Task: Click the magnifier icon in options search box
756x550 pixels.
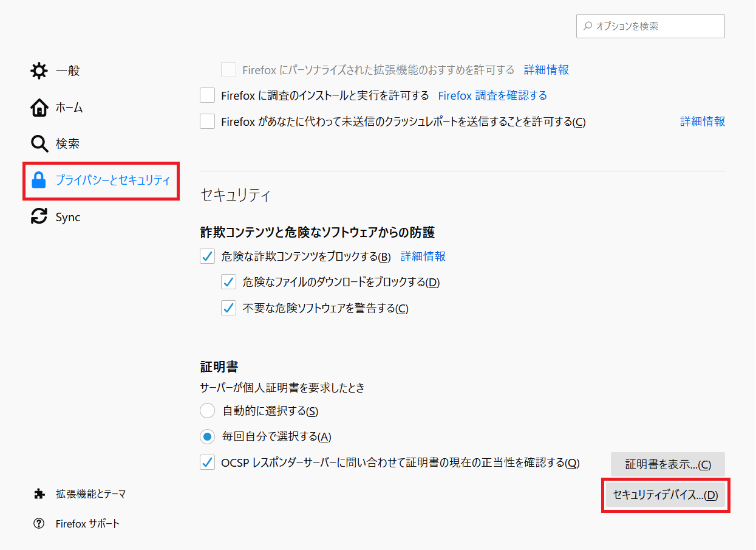Action: (587, 26)
